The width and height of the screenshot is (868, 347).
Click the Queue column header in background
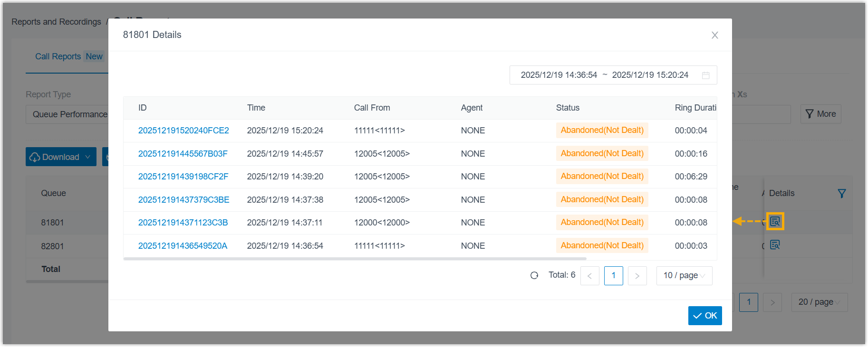pyautogui.click(x=53, y=193)
